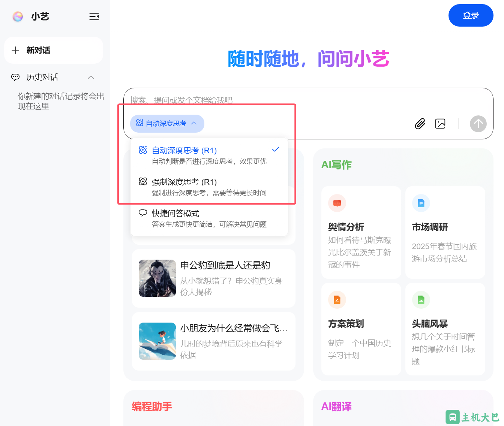Click the 登录 login button

pyautogui.click(x=471, y=15)
